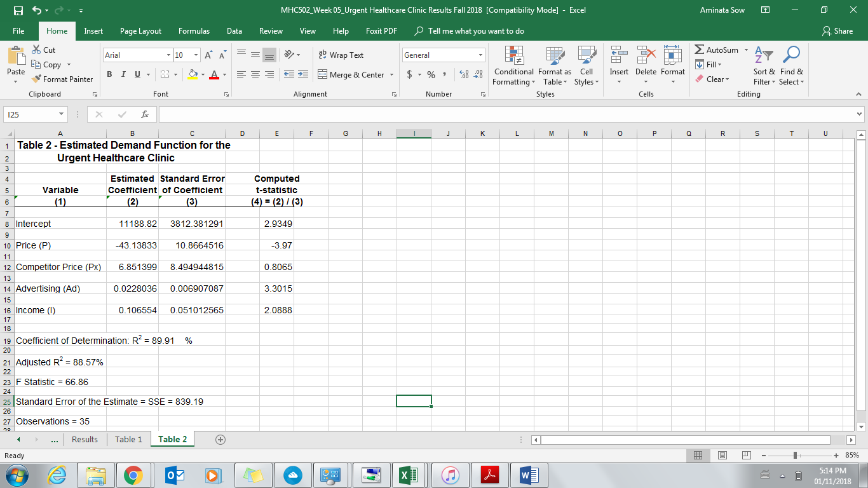Toggle Bottom Align vertical alignment
The width and height of the screenshot is (868, 488).
click(x=270, y=55)
